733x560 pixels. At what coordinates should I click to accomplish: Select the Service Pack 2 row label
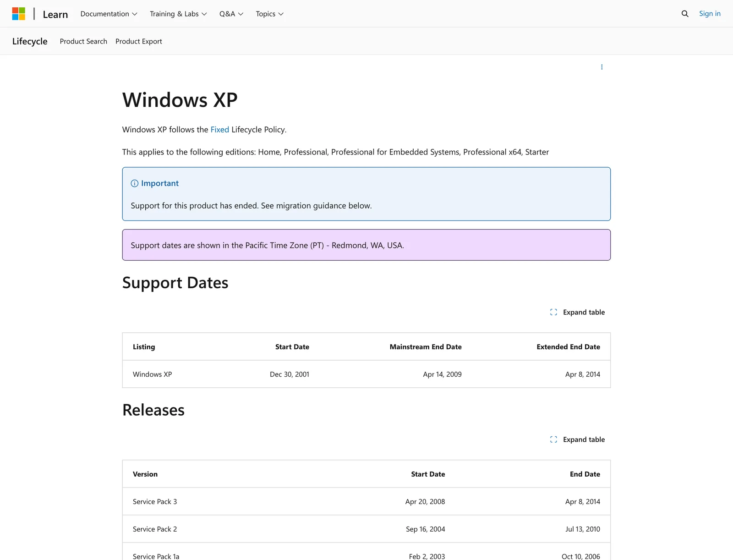pyautogui.click(x=155, y=529)
